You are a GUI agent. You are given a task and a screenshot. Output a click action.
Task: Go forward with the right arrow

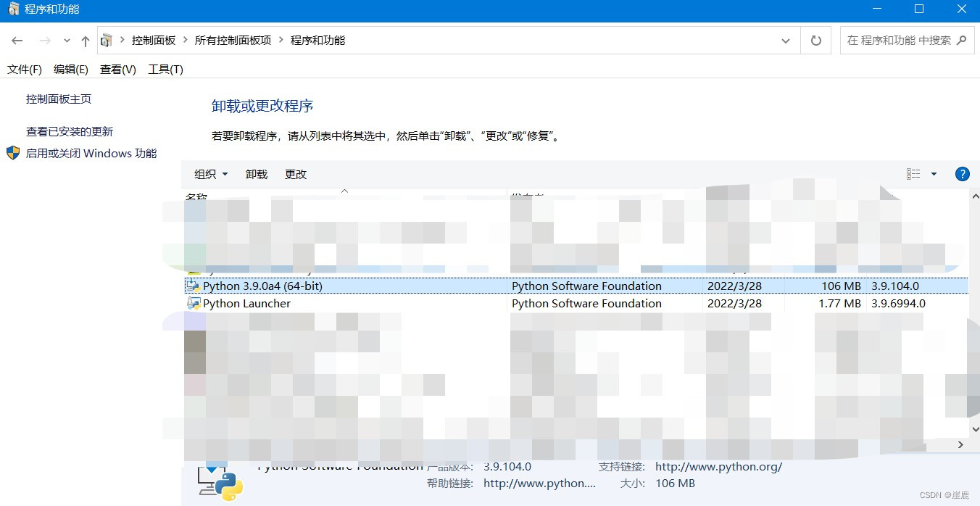point(44,41)
